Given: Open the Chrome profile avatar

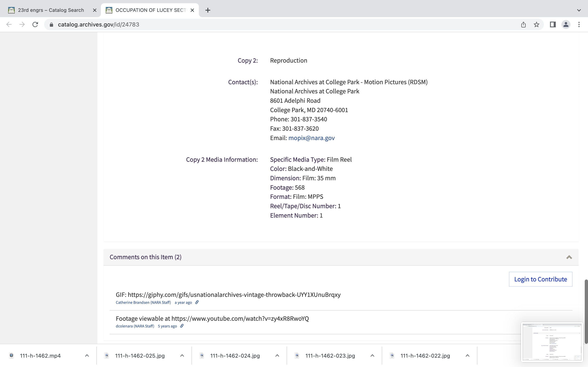Looking at the screenshot, I should point(566,24).
